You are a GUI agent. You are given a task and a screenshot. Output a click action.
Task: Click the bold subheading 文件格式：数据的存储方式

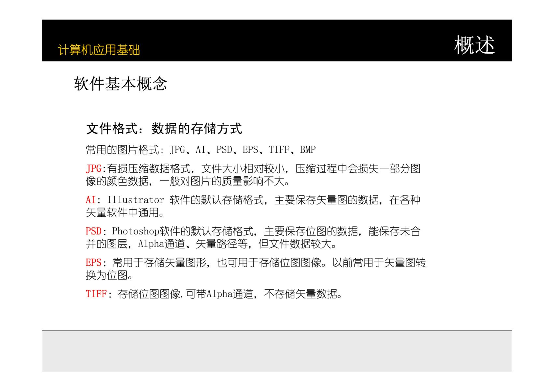164,129
